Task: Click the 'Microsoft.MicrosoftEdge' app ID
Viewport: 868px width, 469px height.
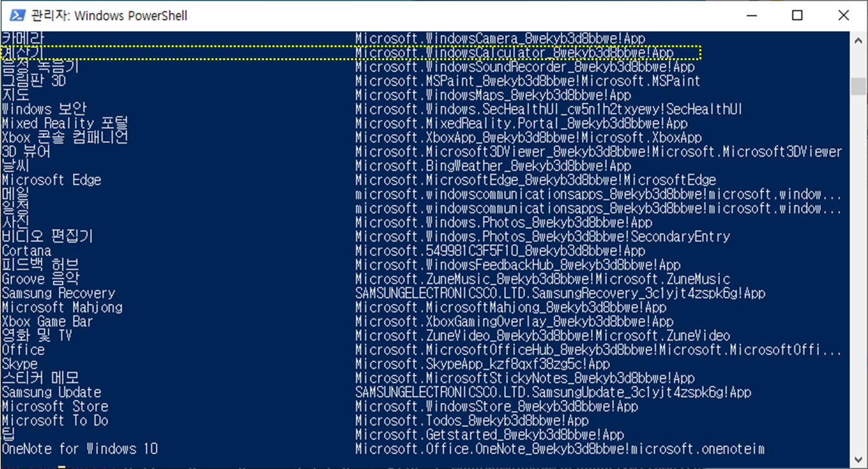Action: click(536, 180)
